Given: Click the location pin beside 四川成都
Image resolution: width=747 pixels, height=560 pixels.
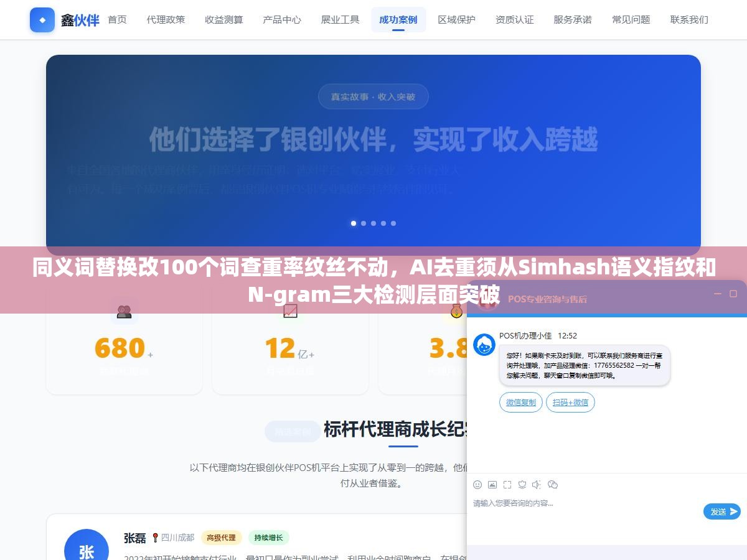Looking at the screenshot, I should (155, 538).
